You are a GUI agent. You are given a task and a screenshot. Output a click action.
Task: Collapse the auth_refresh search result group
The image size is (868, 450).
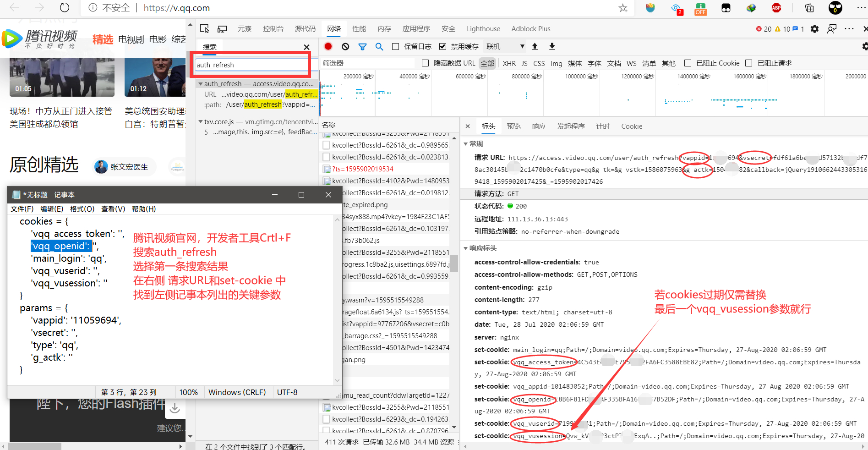(201, 84)
